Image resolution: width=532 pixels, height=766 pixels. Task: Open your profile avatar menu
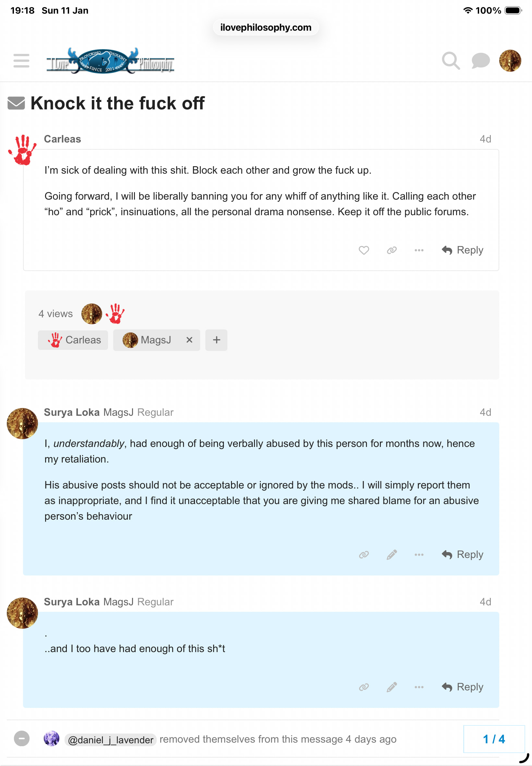tap(510, 61)
